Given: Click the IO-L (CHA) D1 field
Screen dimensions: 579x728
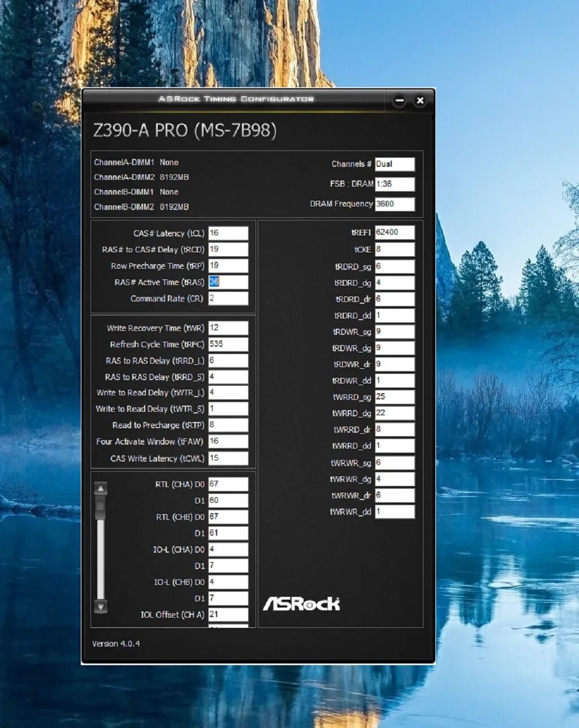Looking at the screenshot, I should [228, 566].
